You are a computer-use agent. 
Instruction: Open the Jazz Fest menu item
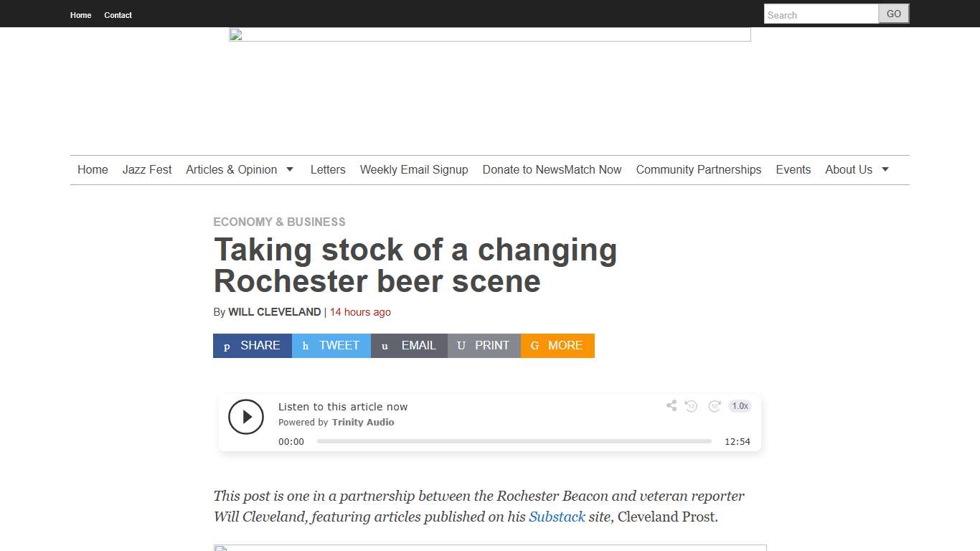[x=147, y=170]
